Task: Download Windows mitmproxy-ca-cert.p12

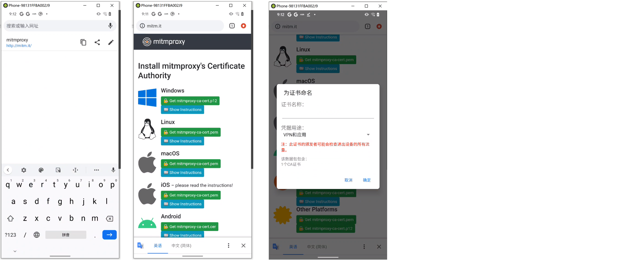Action: coord(190,101)
